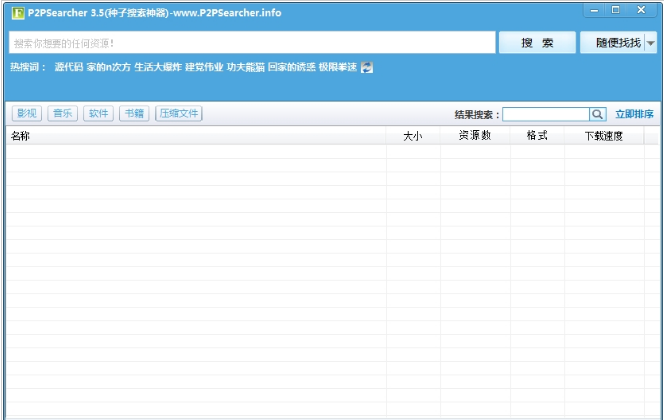This screenshot has width=664, height=420.
Task: Click the magnifier icon in results search
Action: [598, 114]
